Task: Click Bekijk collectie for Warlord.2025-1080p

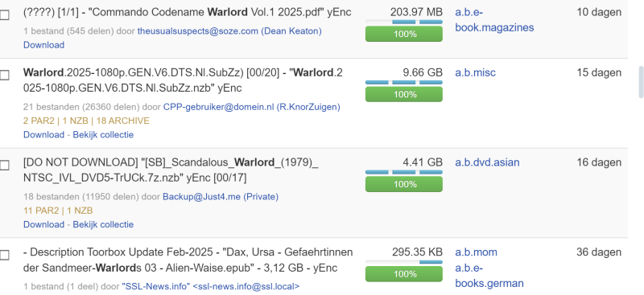Action: 103,134
